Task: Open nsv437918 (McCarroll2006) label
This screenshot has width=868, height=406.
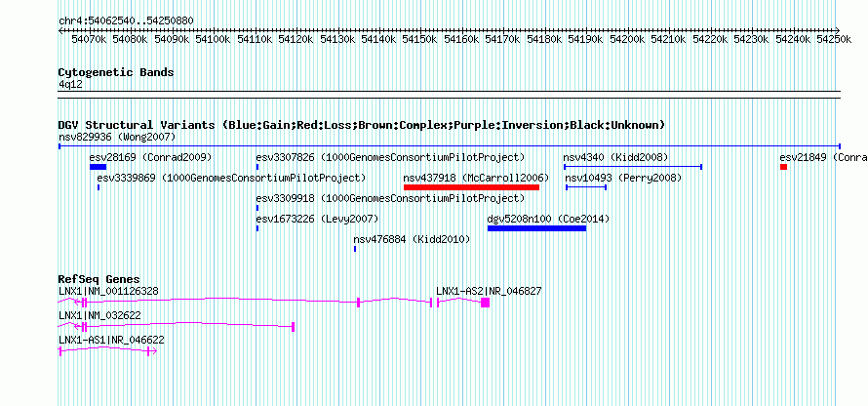Action: click(x=476, y=178)
